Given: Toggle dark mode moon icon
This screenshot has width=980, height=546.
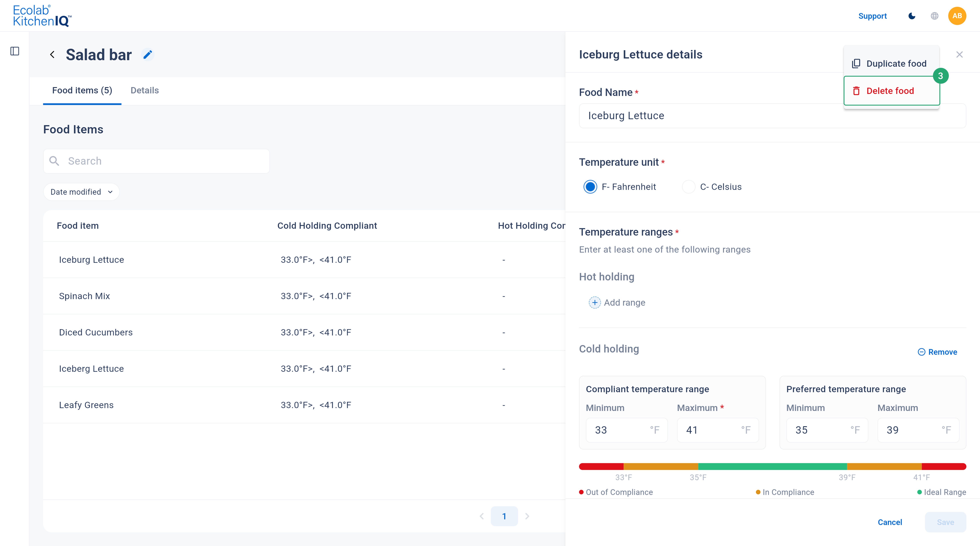Looking at the screenshot, I should [912, 16].
